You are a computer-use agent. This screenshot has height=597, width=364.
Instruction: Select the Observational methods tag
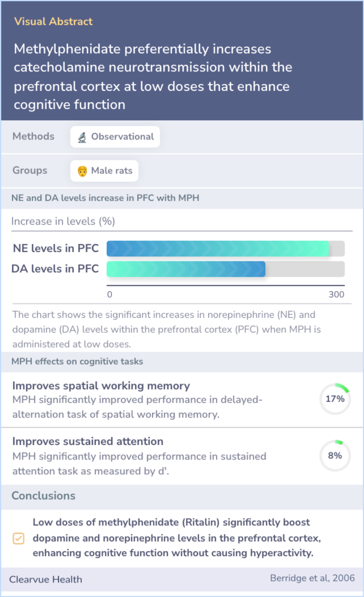tap(115, 137)
